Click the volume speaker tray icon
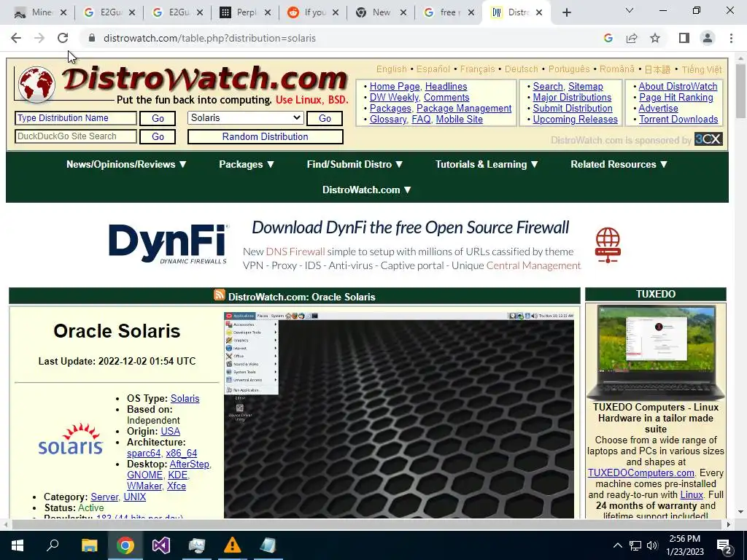Screen dimensions: 747x560 click(x=652, y=545)
